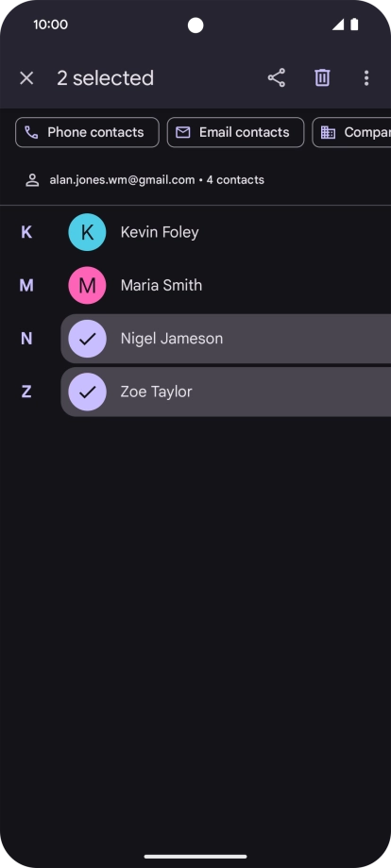Image resolution: width=391 pixels, height=868 pixels.
Task: Cancel selection with the X icon
Action: point(26,78)
